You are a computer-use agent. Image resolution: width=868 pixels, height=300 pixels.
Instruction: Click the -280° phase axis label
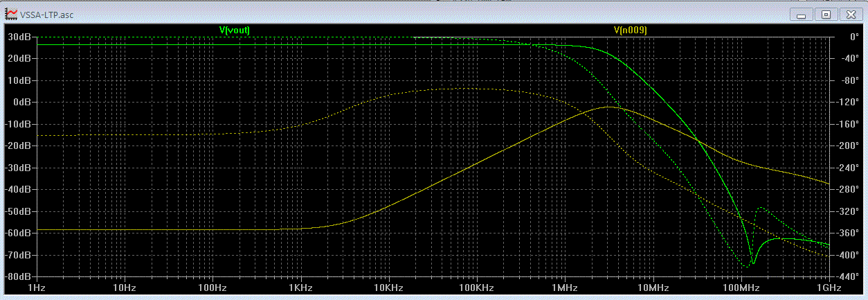click(x=847, y=190)
